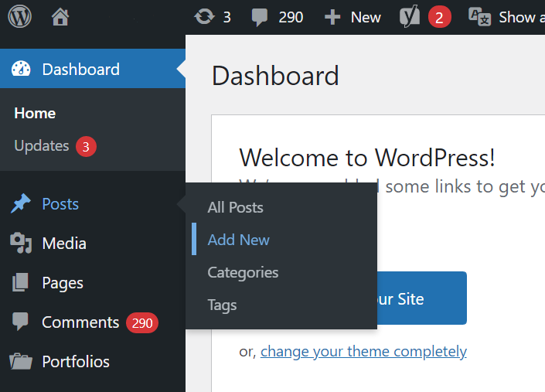Click the Pages icon in sidebar
The image size is (545, 392).
pyautogui.click(x=21, y=283)
